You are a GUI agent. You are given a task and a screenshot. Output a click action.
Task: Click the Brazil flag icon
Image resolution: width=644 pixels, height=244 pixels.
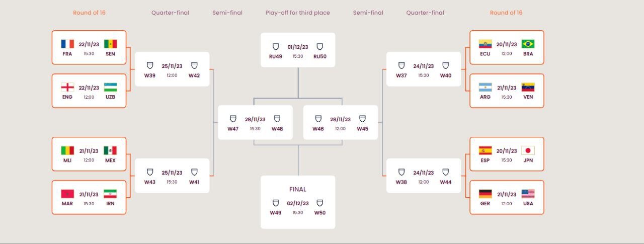[528, 44]
